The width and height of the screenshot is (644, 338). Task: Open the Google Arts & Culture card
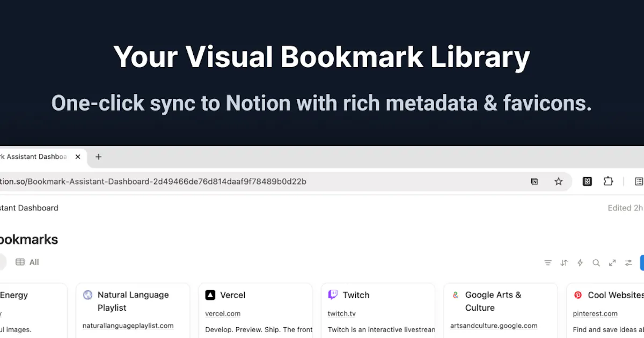(500, 311)
